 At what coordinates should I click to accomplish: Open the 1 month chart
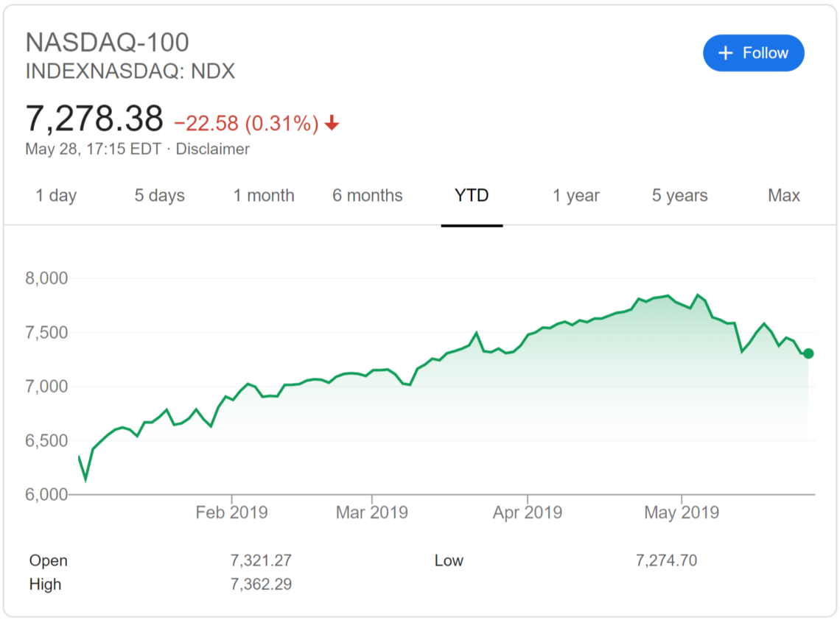[263, 195]
